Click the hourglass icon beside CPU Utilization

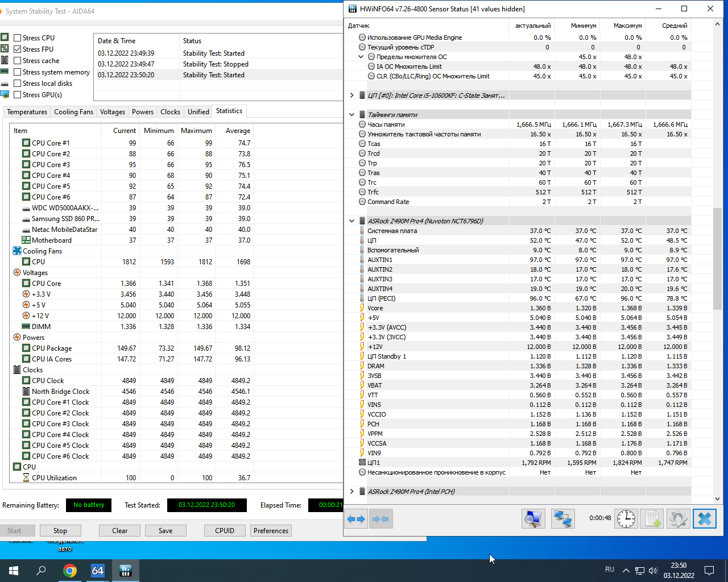[26, 477]
